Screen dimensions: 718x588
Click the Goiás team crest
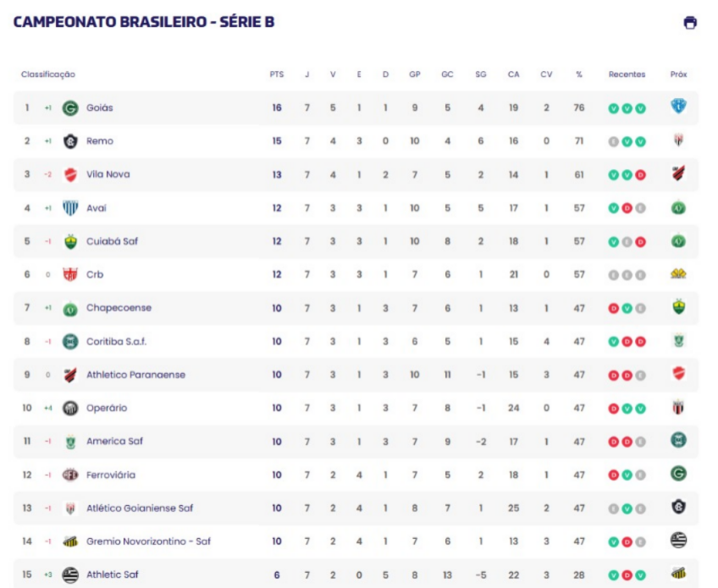coord(70,108)
